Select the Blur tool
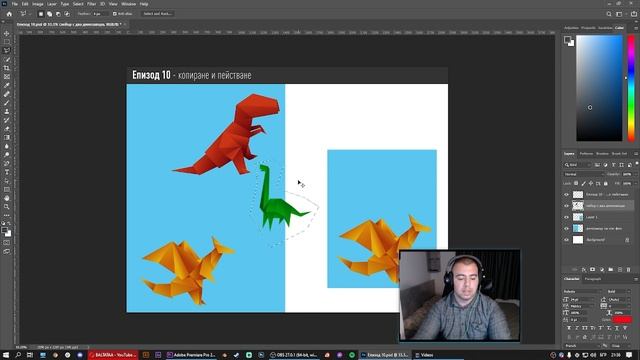Viewport: 640px width, 360px height. click(x=7, y=146)
